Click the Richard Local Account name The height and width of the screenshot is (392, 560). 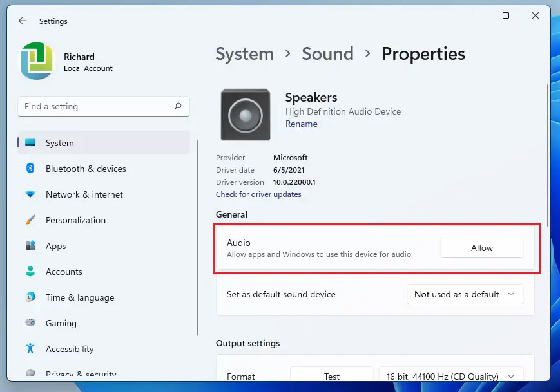point(88,62)
